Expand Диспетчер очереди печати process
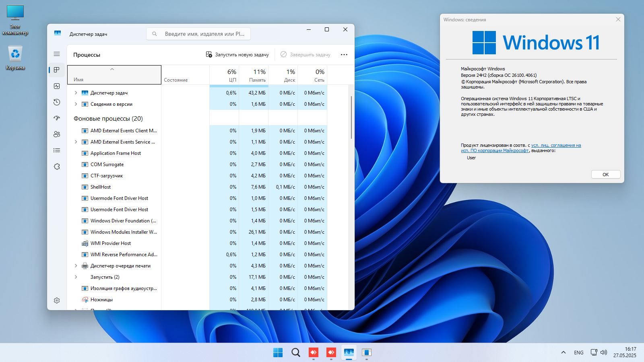Screen dimensions: 644x362 pyautogui.click(x=76, y=266)
